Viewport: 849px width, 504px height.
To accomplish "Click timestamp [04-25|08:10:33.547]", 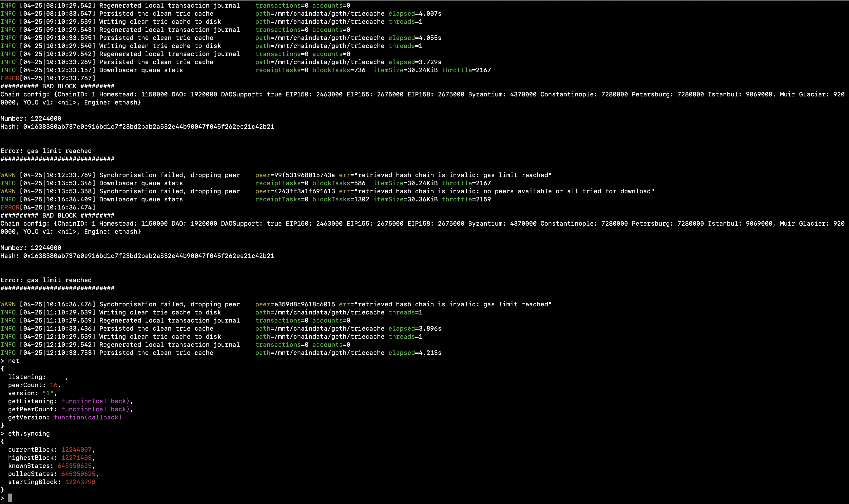I will [x=58, y=14].
